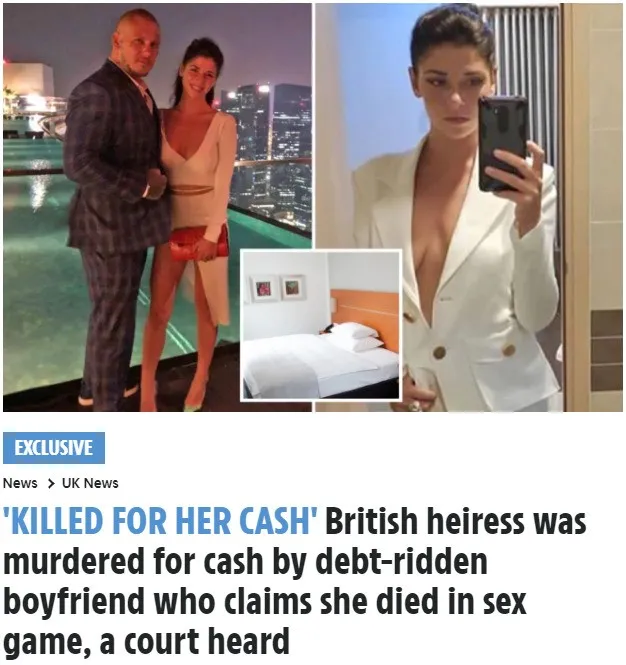Image resolution: width=626 pixels, height=665 pixels.
Task: Click the breadcrumb chevron separator
Action: pos(51,483)
